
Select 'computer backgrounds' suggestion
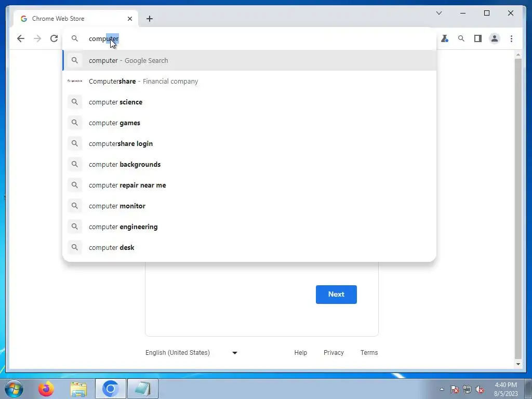pyautogui.click(x=249, y=164)
